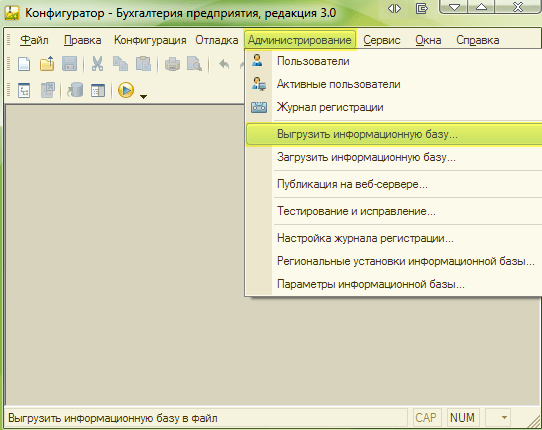
Task: Expand the dropdown arrow beside play button
Action: [x=143, y=97]
